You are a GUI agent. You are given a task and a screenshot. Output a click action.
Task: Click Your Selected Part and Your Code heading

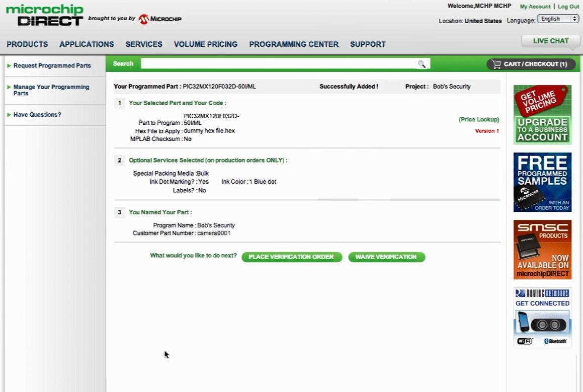[x=178, y=103]
